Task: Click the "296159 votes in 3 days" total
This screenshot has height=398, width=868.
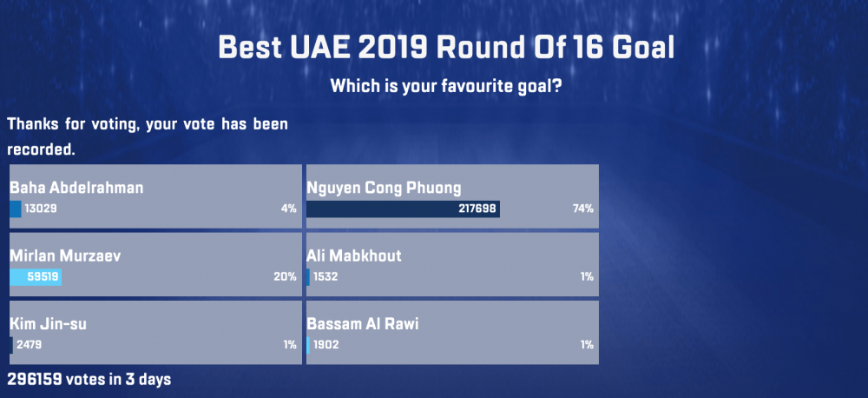Action: click(x=89, y=379)
